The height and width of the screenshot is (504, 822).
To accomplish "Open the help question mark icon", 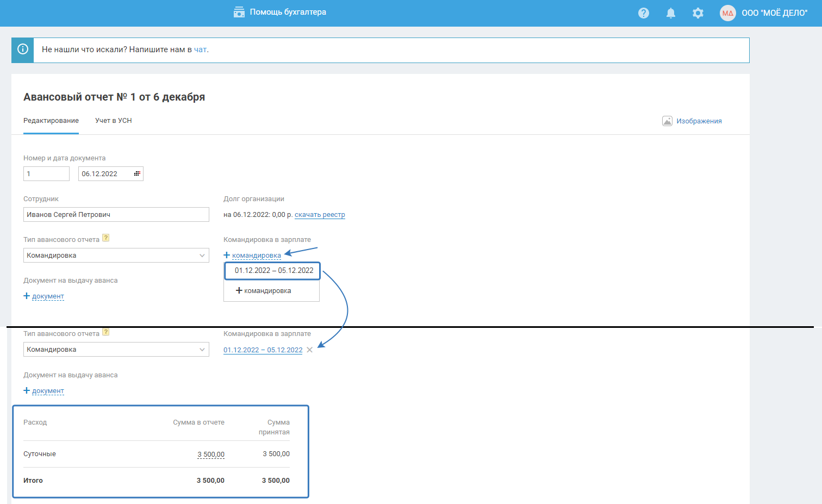I will (644, 13).
